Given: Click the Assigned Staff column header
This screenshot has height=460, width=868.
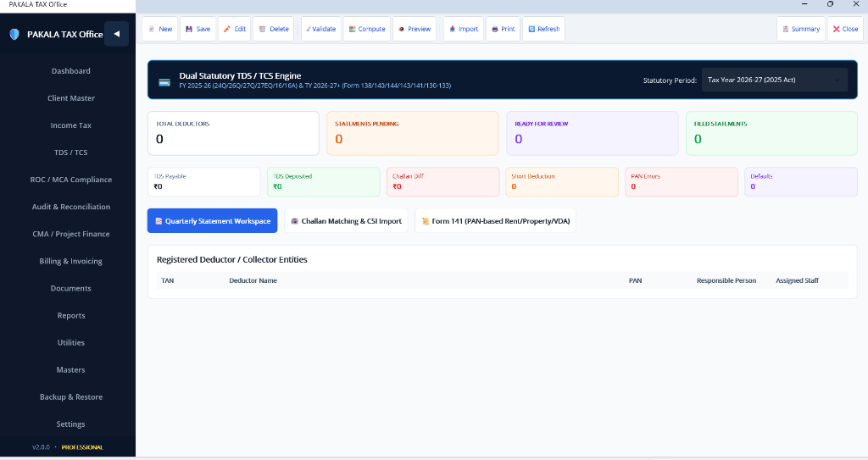Looking at the screenshot, I should pyautogui.click(x=797, y=280).
